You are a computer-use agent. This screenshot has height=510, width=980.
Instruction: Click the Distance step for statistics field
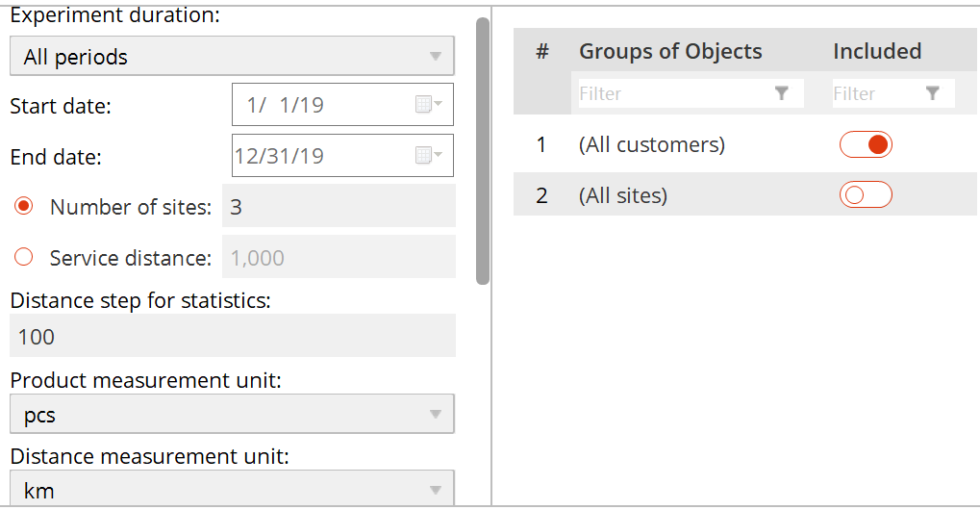[233, 336]
